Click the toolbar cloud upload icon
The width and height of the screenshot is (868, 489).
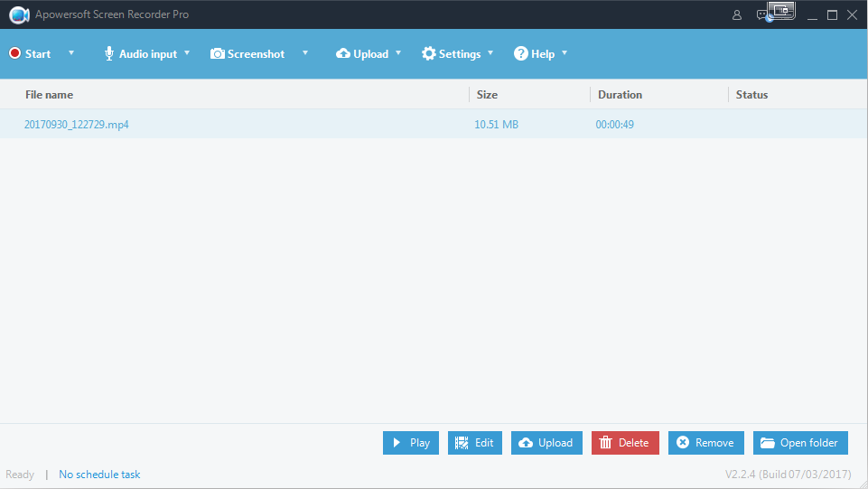pos(343,53)
